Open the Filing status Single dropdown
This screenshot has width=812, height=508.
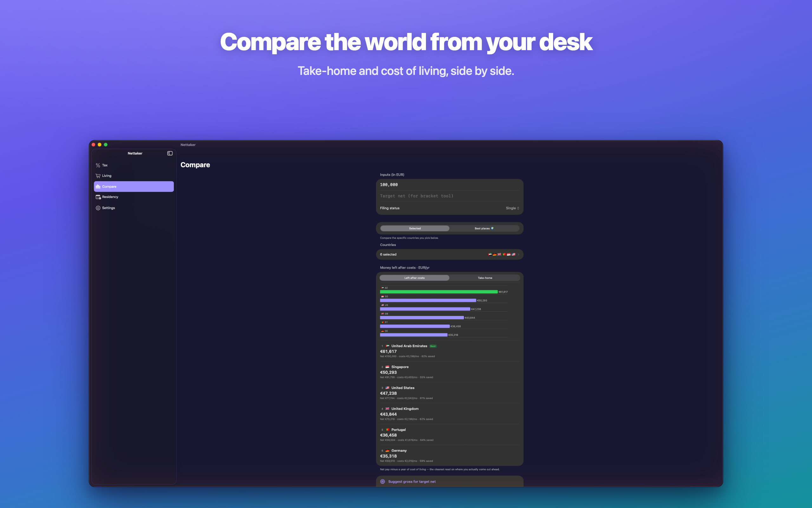point(512,208)
